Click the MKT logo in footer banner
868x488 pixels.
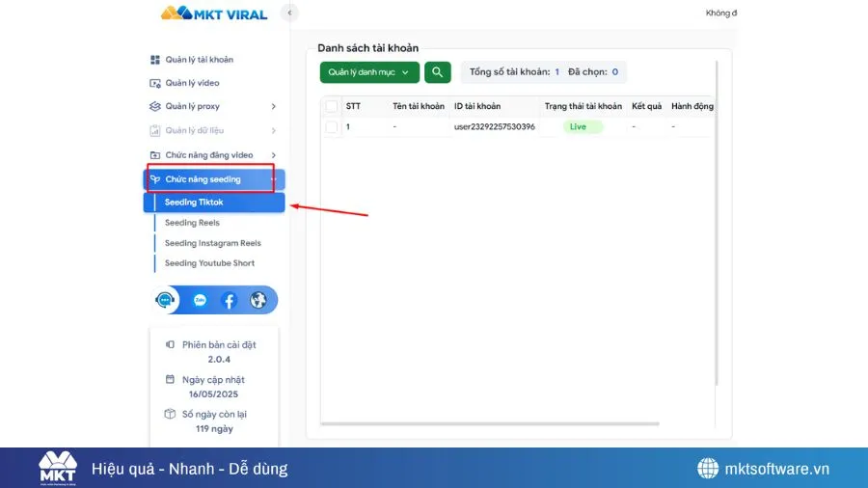pos(58,468)
